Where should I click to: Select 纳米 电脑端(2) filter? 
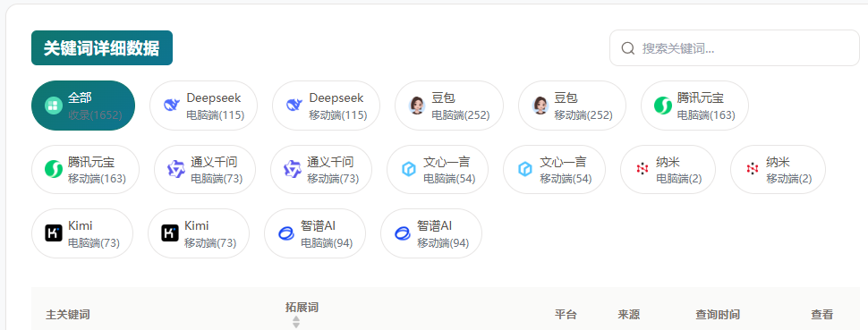[x=668, y=169]
